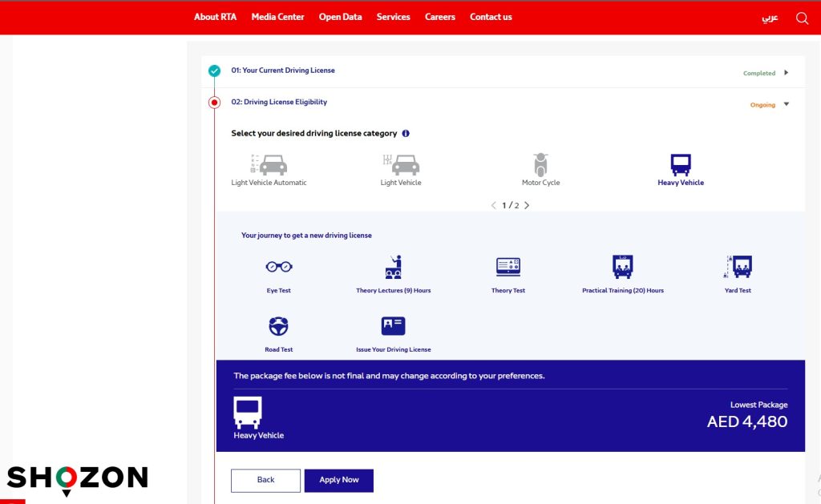Select the Eye Test journey icon
Image resolution: width=821 pixels, height=504 pixels.
tap(278, 266)
